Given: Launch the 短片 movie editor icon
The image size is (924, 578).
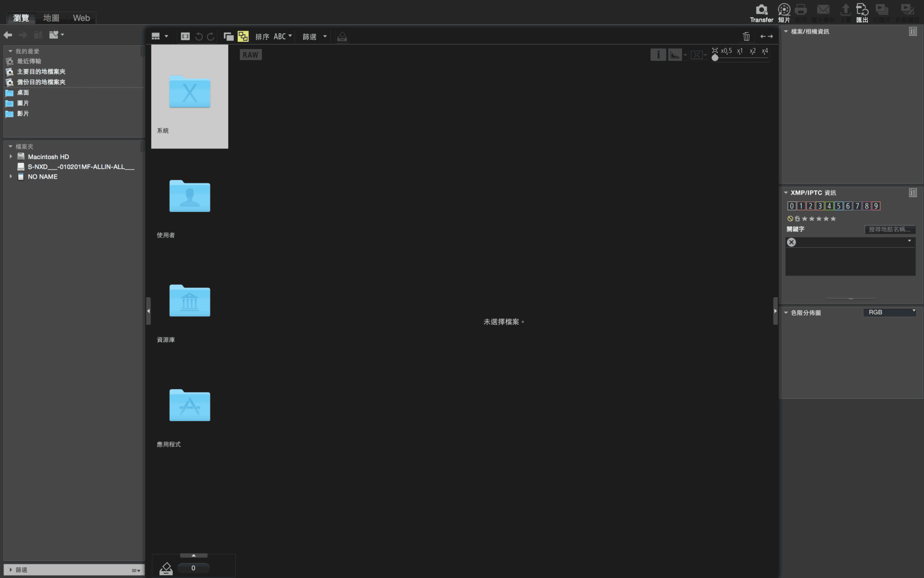Looking at the screenshot, I should (784, 13).
